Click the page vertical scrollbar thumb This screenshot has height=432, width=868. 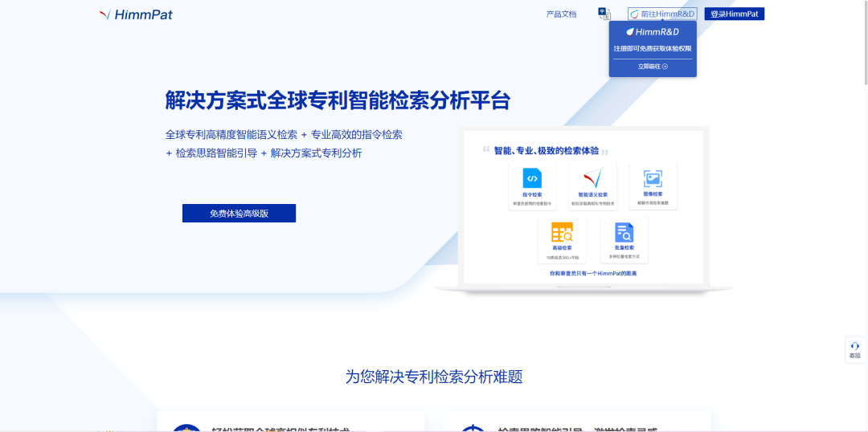tap(866, 43)
